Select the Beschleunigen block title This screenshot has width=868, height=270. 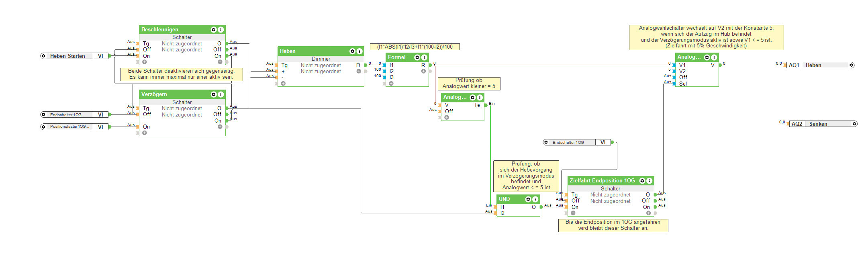tap(160, 30)
